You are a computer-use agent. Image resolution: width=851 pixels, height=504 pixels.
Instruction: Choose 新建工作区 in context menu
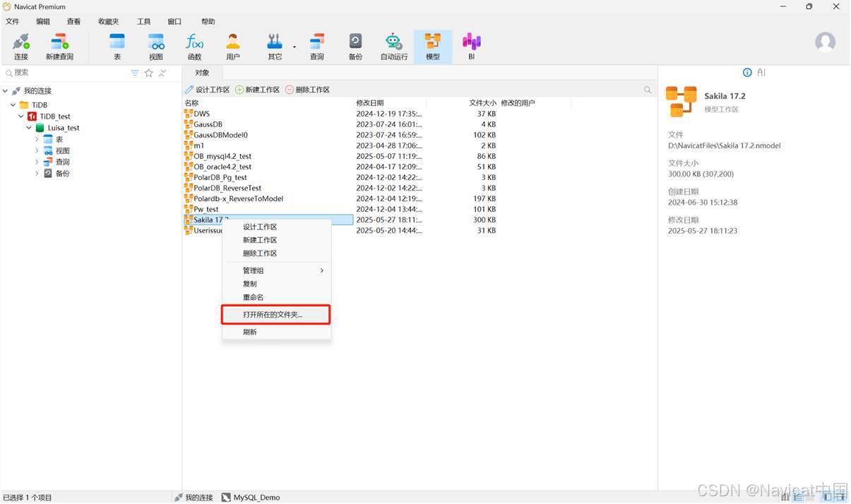pyautogui.click(x=276, y=240)
